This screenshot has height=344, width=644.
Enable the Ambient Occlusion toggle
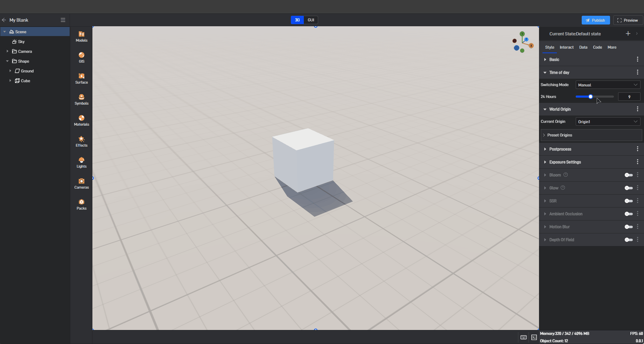[x=629, y=214]
